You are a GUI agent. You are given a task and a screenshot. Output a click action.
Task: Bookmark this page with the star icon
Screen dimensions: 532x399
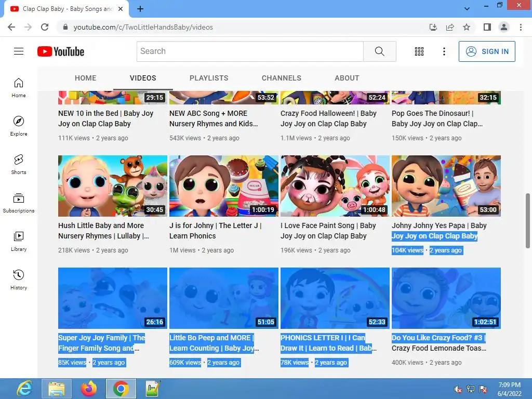pyautogui.click(x=467, y=27)
